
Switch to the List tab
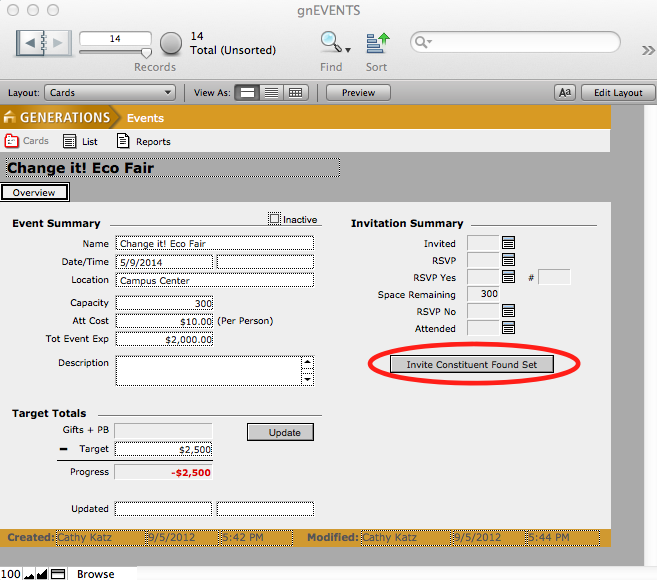pyautogui.click(x=80, y=142)
